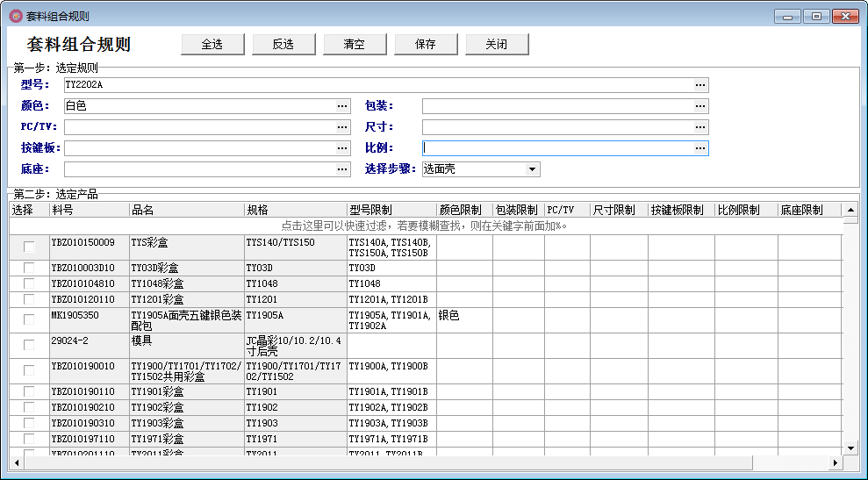Check the box for YBZ010104810 row
This screenshot has height=480, width=868.
pos(29,283)
